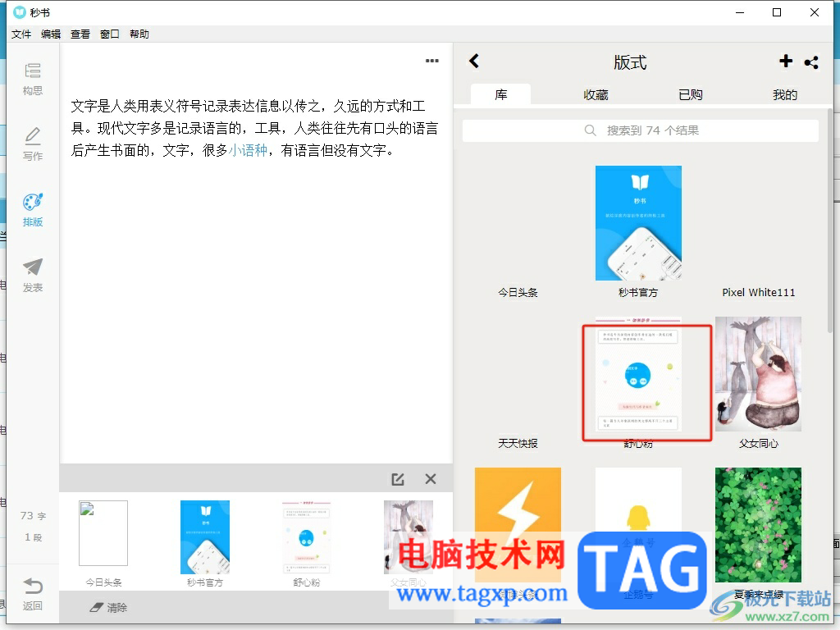Click the template library scrollbar

(830, 221)
